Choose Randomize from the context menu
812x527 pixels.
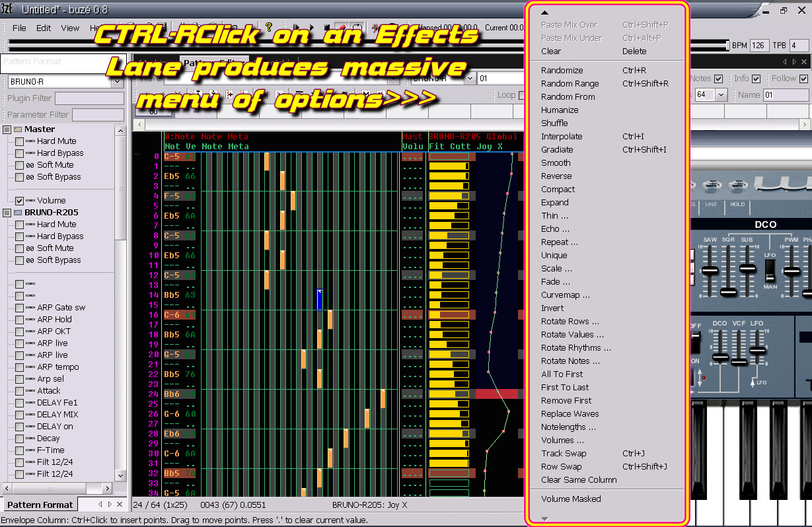click(x=562, y=70)
